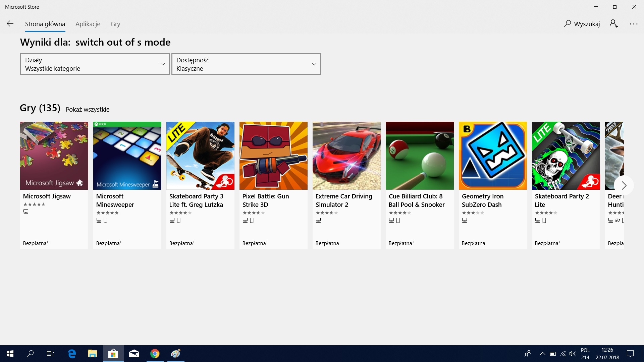Open Wi-Fi network icon

coord(563,354)
